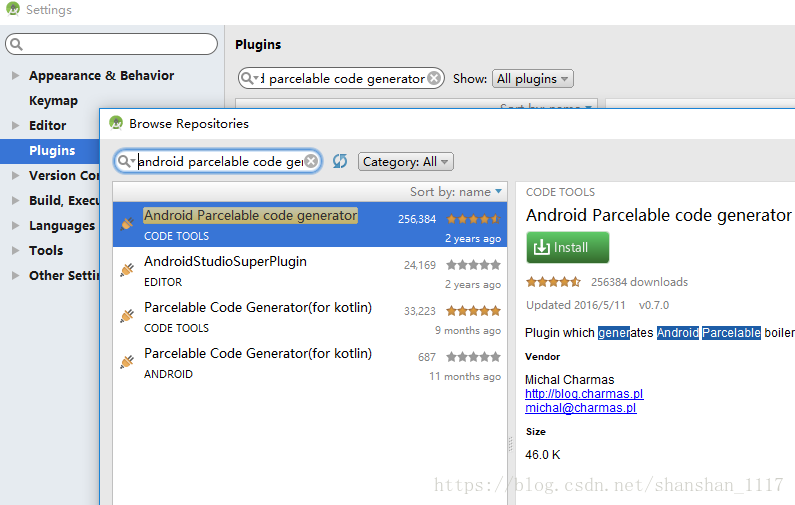
Task: Expand the Editor settings node
Action: tap(15, 125)
